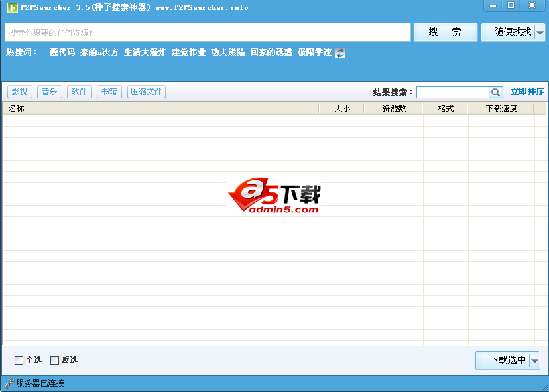Select the 书籍 category
This screenshot has height=392, width=549.
109,92
